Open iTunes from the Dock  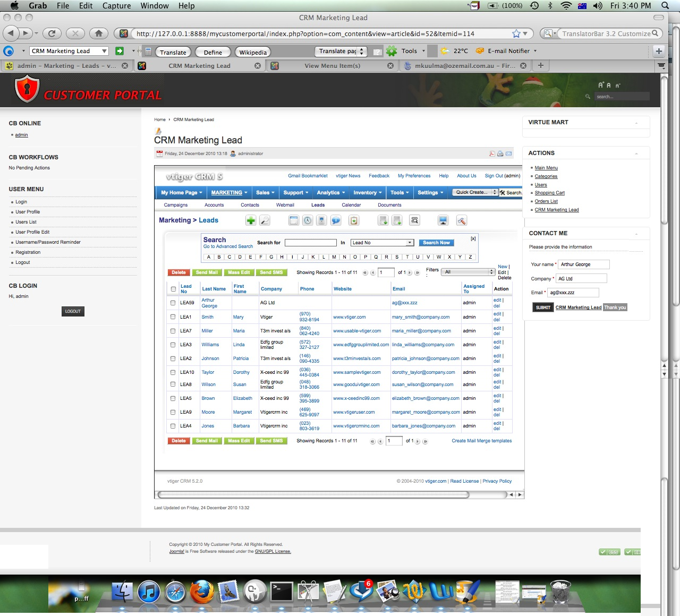pyautogui.click(x=149, y=591)
